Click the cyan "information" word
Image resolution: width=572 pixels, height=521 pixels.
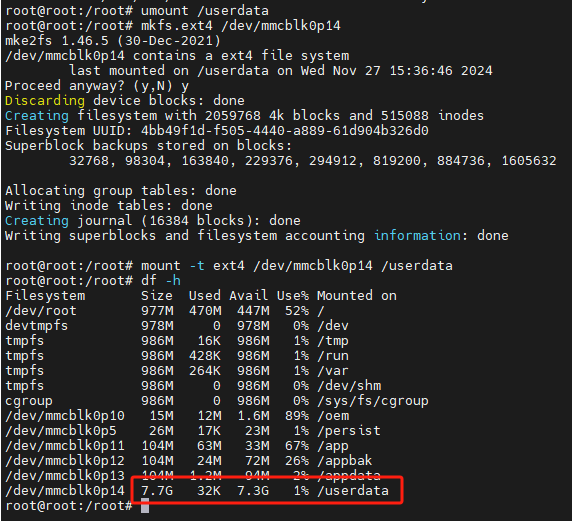tap(417, 236)
